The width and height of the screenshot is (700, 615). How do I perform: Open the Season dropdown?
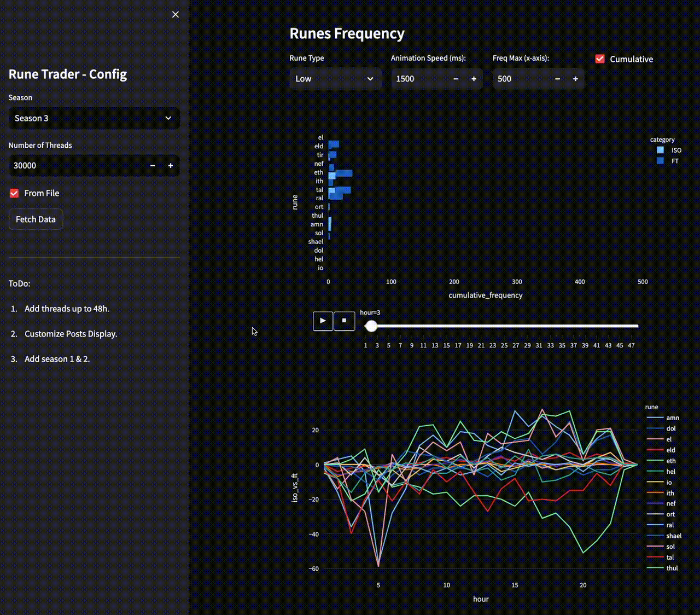tap(94, 118)
